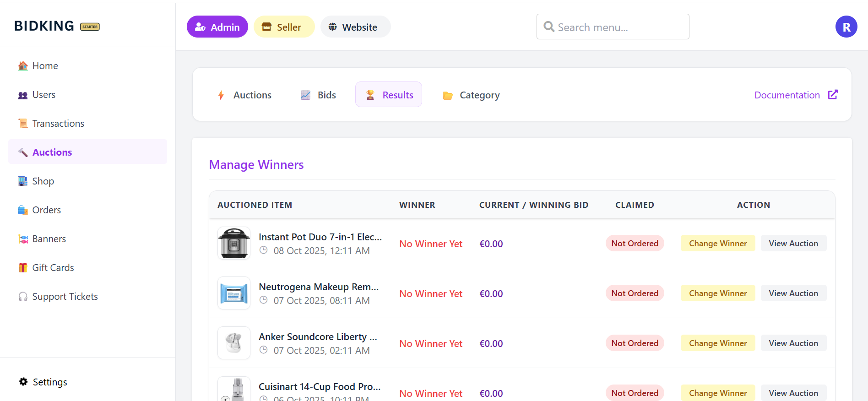Go to Orders in sidebar menu
868x401 pixels.
(46, 210)
